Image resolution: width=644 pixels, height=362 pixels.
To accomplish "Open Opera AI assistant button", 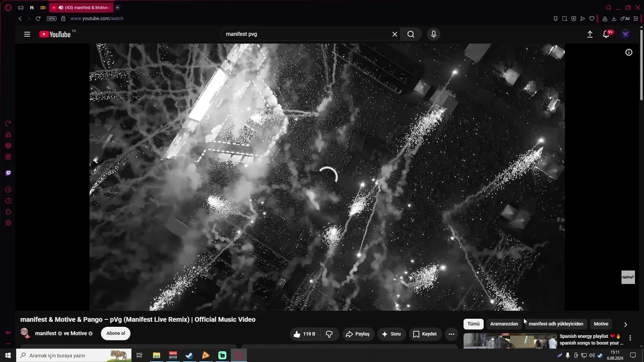I will (625, 19).
